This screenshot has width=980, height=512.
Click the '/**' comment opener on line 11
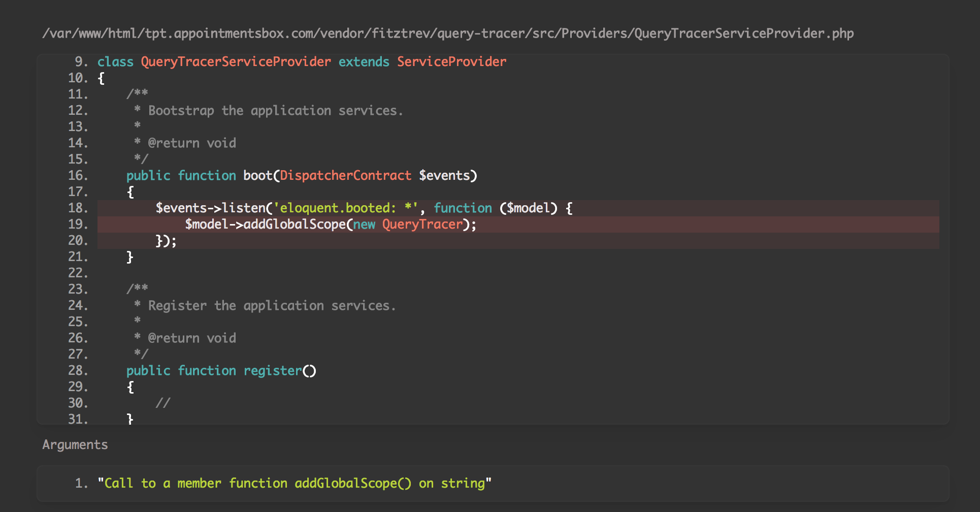click(137, 94)
